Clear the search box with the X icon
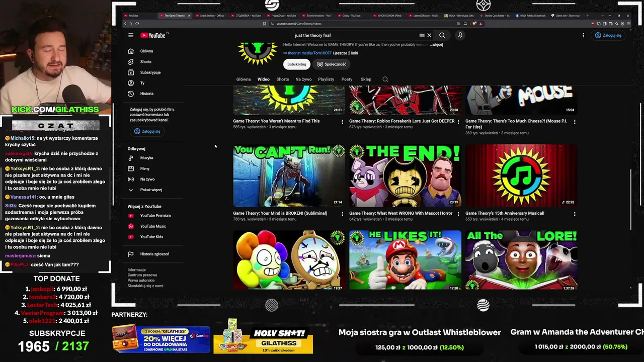The image size is (644, 362). (x=429, y=35)
